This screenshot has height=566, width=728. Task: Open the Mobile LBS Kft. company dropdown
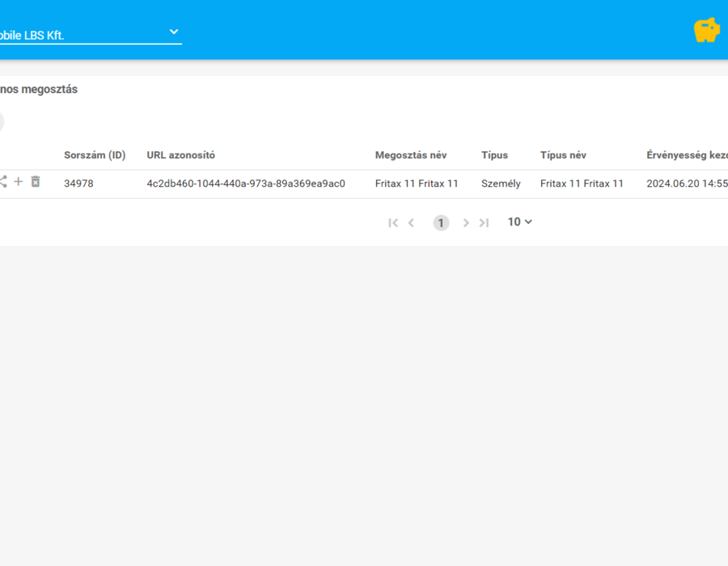91,34
